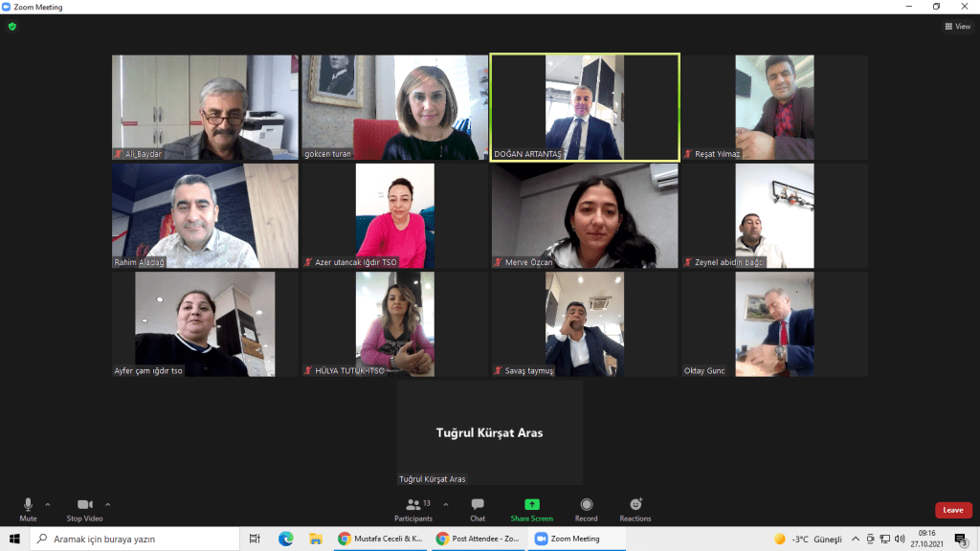Click the Windows search box
The width and height of the screenshot is (980, 551).
(134, 539)
